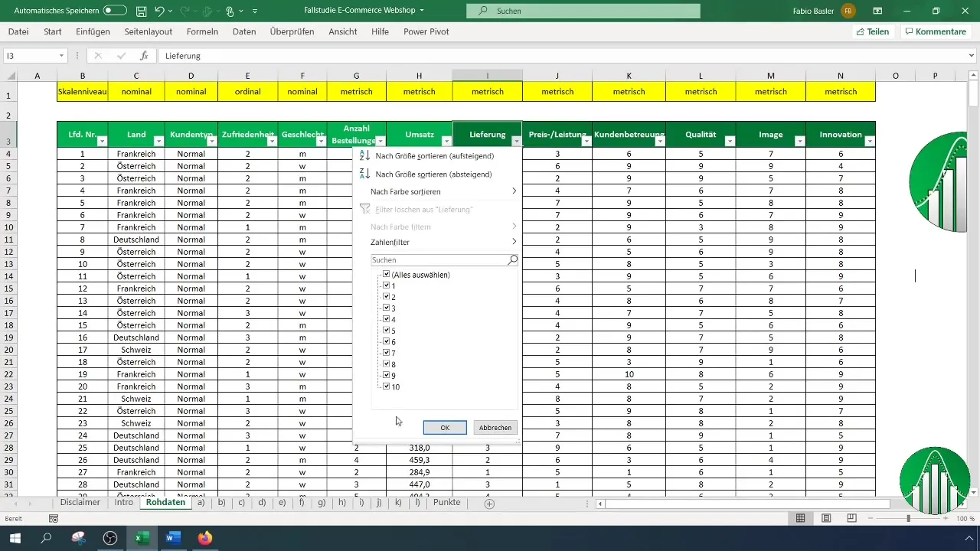
Task: Add a new sheet with plus icon
Action: 489,504
